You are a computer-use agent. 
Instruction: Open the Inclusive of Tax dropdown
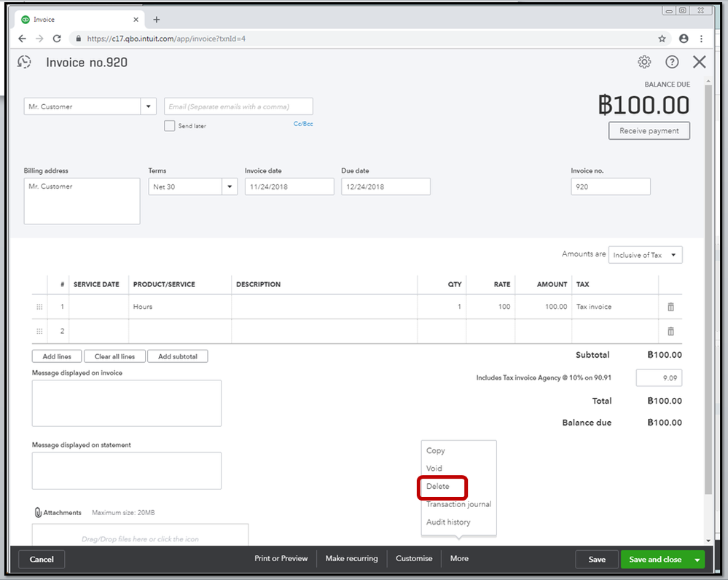point(646,255)
